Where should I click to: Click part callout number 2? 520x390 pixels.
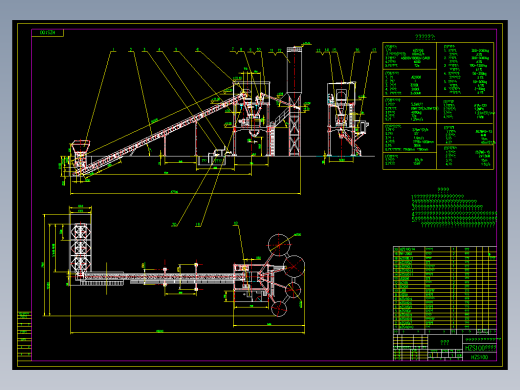tap(131, 50)
